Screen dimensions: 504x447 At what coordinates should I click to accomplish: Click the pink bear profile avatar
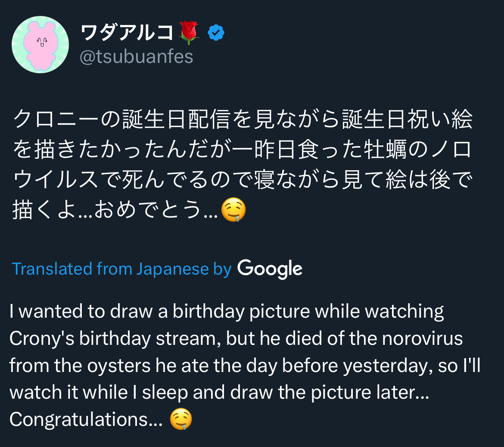coord(40,45)
